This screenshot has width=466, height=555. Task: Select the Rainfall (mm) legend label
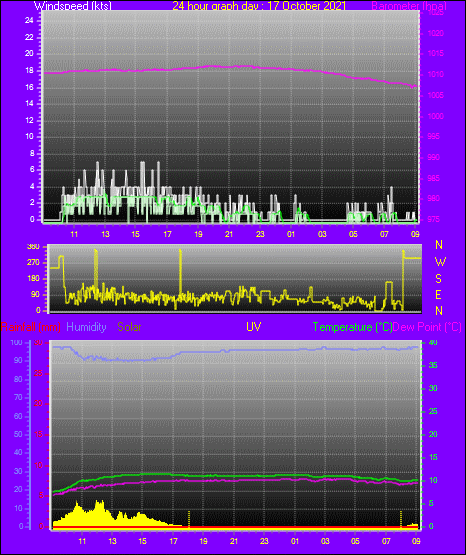click(30, 327)
